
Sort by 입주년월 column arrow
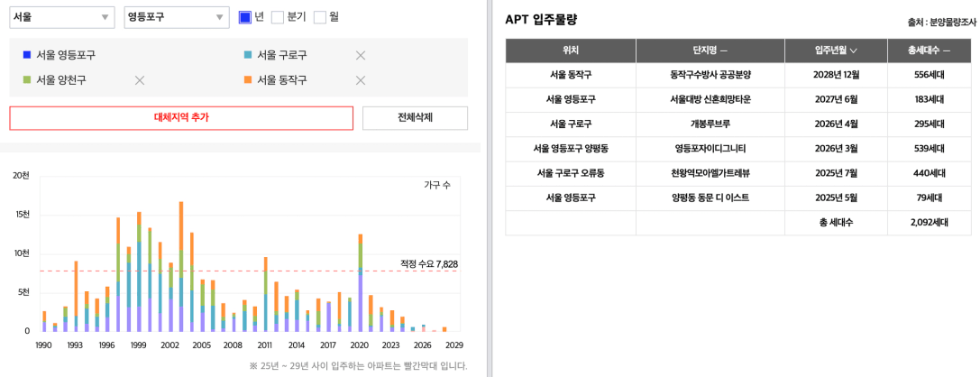pyautogui.click(x=853, y=51)
